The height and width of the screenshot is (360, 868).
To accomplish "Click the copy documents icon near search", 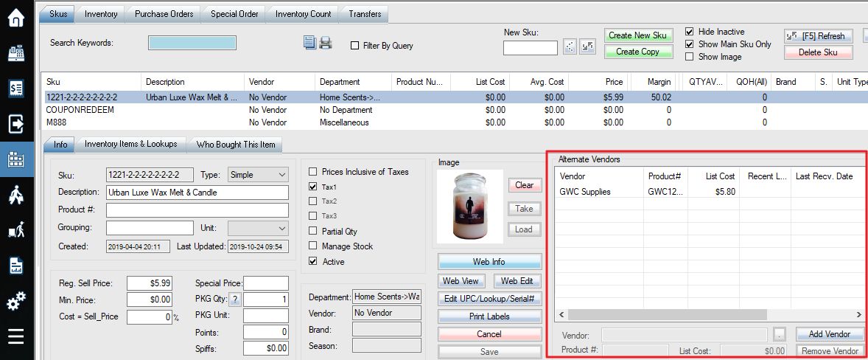I will click(x=310, y=43).
